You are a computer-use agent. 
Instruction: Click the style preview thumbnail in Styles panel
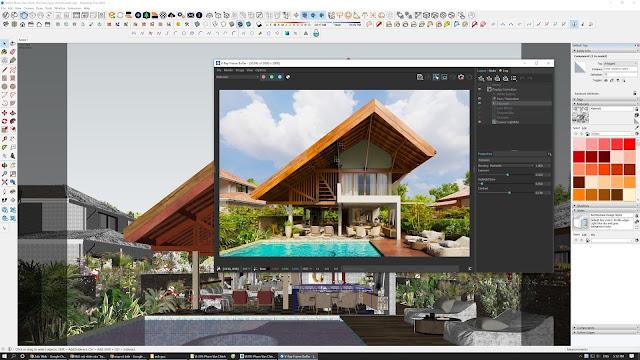pyautogui.click(x=580, y=221)
